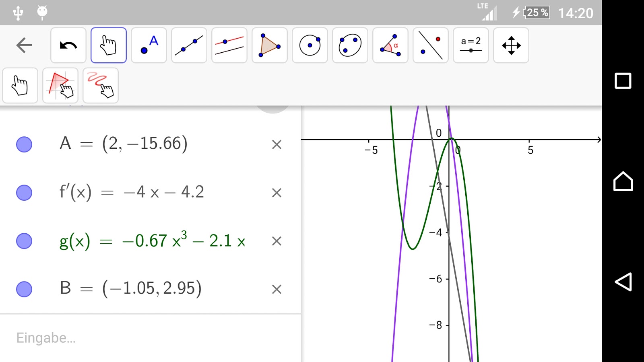Delete g(x) from algebra list
The height and width of the screenshot is (362, 644).
pyautogui.click(x=277, y=241)
